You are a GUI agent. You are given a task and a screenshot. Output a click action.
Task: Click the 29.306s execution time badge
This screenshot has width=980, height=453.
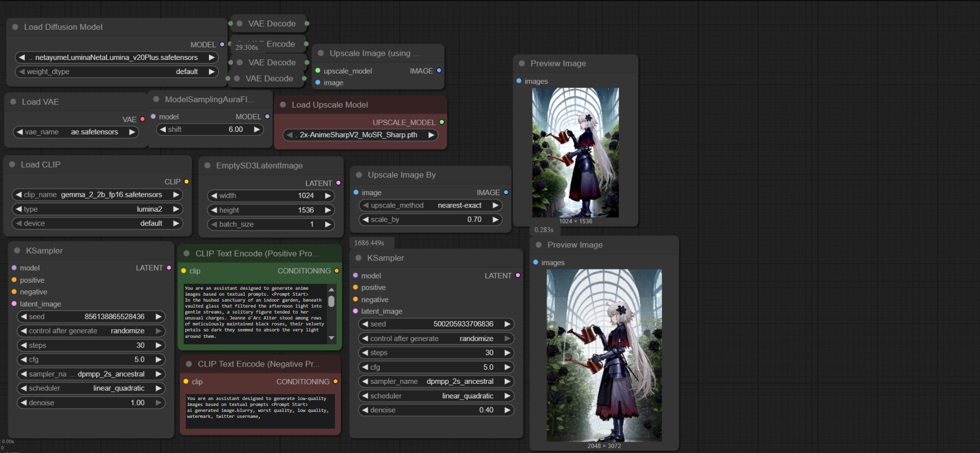point(247,48)
